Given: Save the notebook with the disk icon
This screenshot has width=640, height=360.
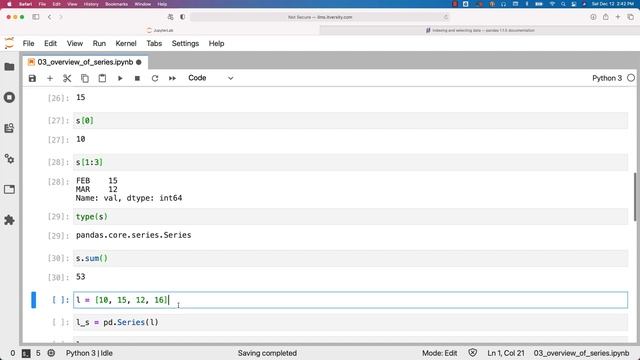Looking at the screenshot, I should [x=32, y=78].
